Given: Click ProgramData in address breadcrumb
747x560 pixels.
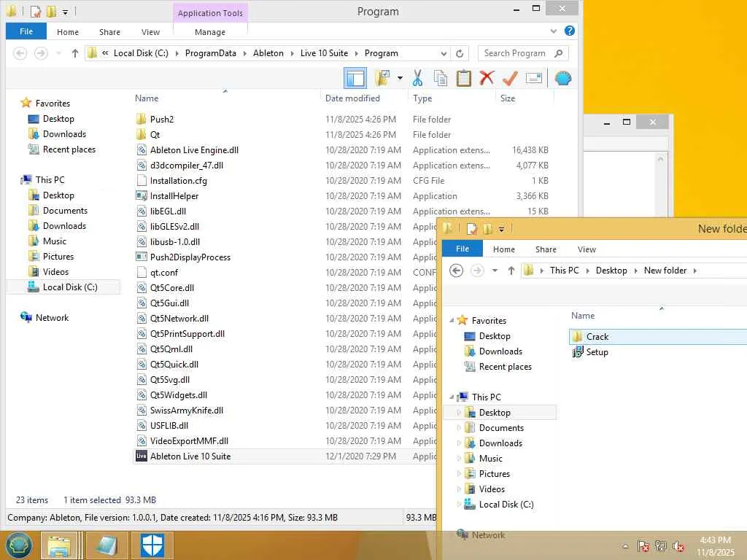Looking at the screenshot, I should coord(211,53).
